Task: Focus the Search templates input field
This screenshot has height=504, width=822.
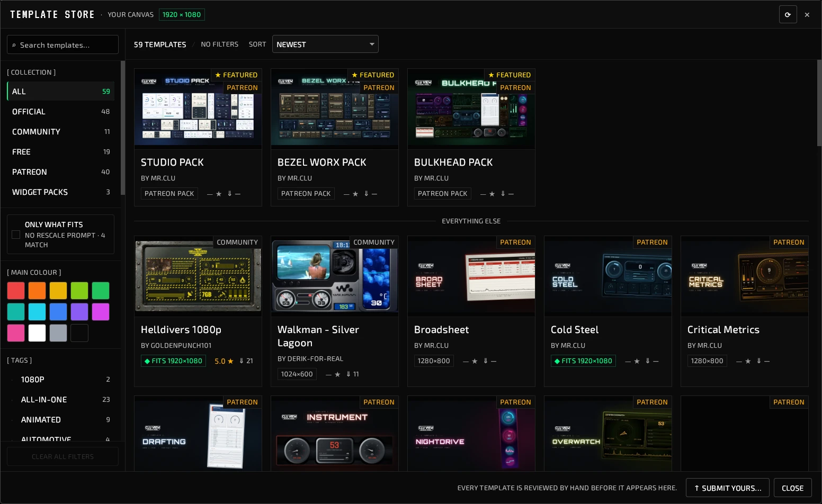Action: point(62,44)
